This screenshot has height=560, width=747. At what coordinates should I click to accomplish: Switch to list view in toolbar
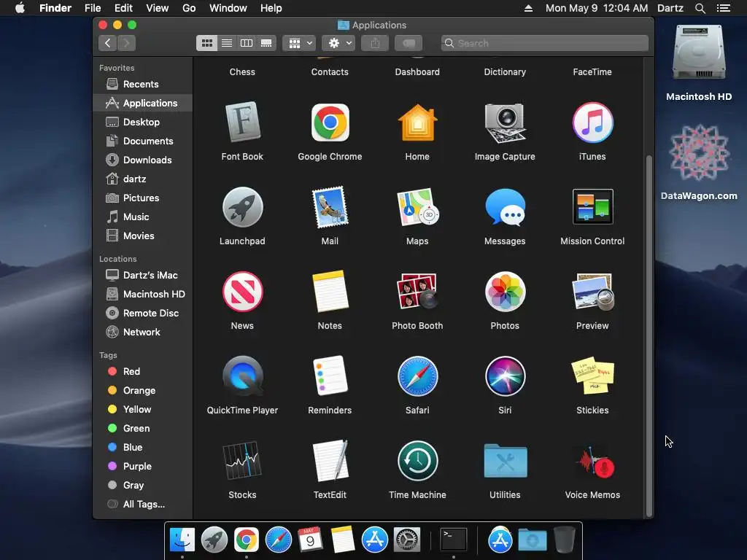pos(227,43)
